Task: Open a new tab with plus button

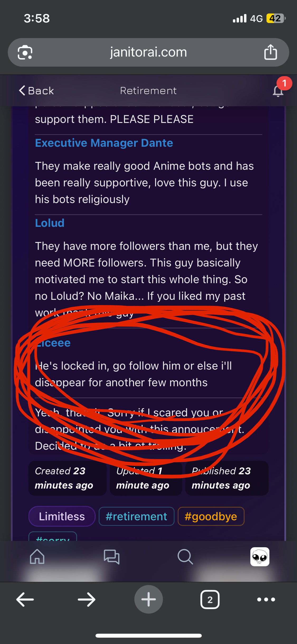Action: point(149,599)
